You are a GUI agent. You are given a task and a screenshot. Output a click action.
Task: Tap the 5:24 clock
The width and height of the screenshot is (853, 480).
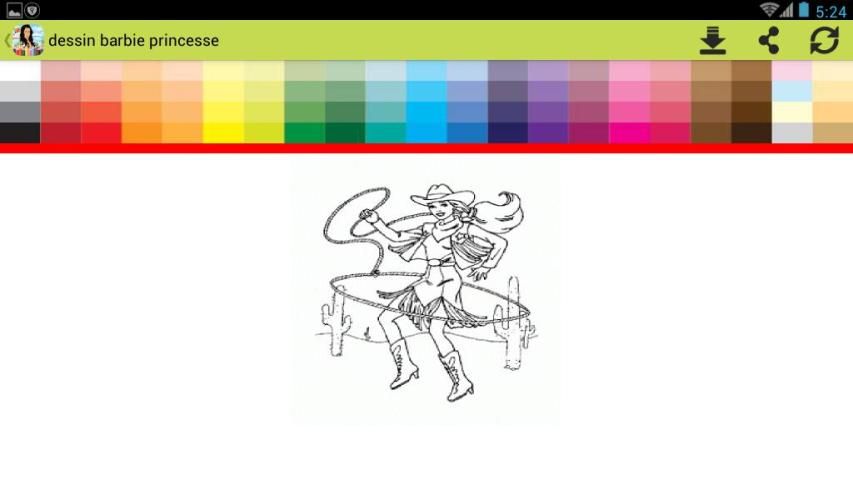831,11
